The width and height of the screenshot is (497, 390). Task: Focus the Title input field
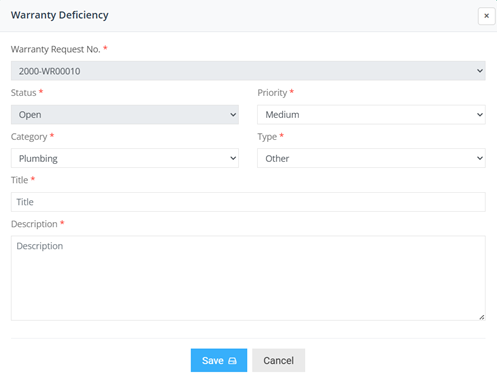[x=248, y=202]
